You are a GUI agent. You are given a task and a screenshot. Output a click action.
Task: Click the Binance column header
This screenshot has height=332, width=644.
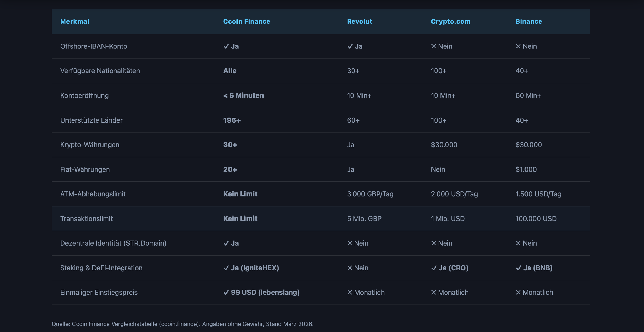[529, 21]
